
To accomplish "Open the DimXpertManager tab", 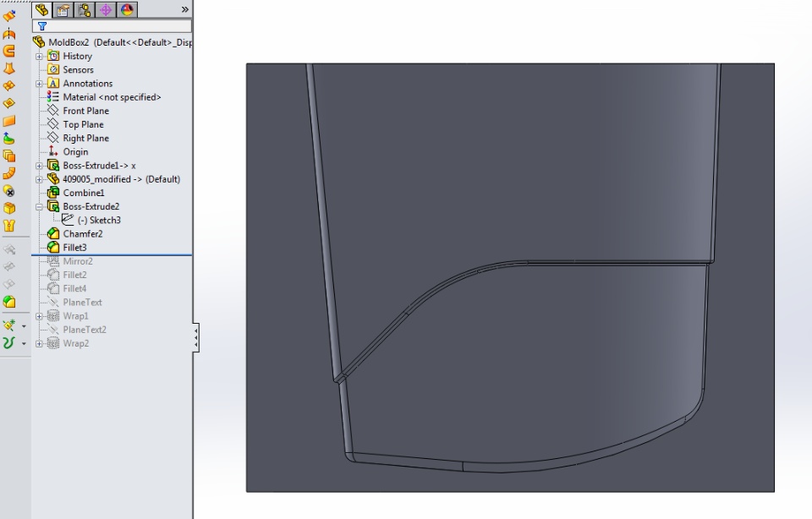I will click(106, 10).
